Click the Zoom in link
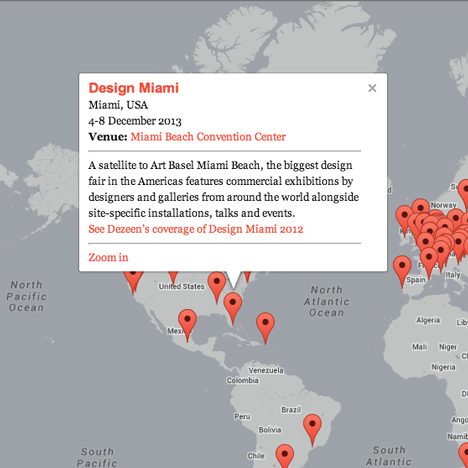This screenshot has width=468, height=468. (x=108, y=257)
